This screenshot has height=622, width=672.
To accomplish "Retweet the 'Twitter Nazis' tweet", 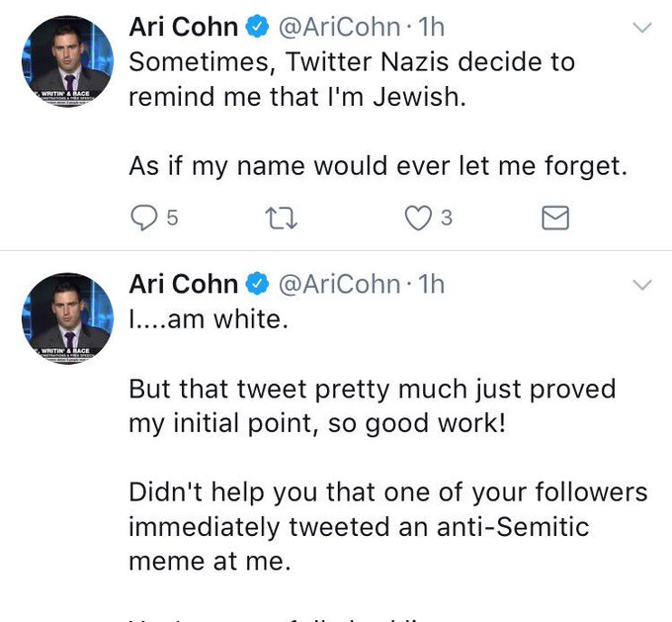I will pos(281,218).
